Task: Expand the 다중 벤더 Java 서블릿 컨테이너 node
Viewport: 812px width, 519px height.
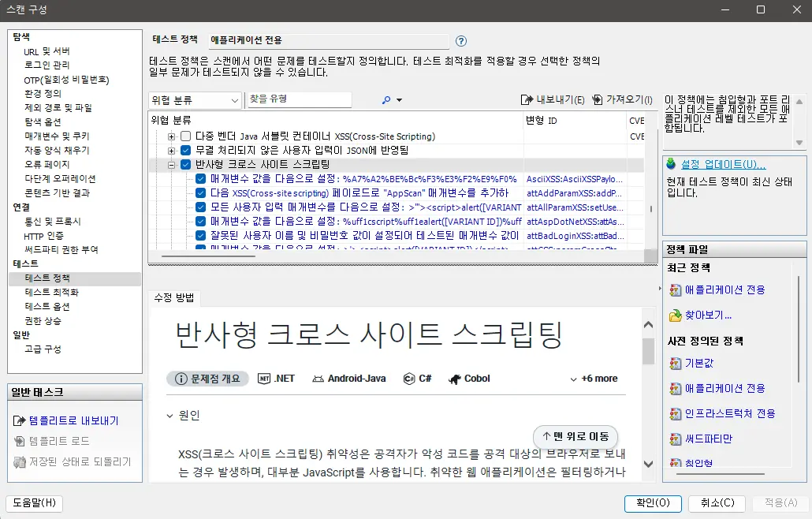Action: point(172,135)
